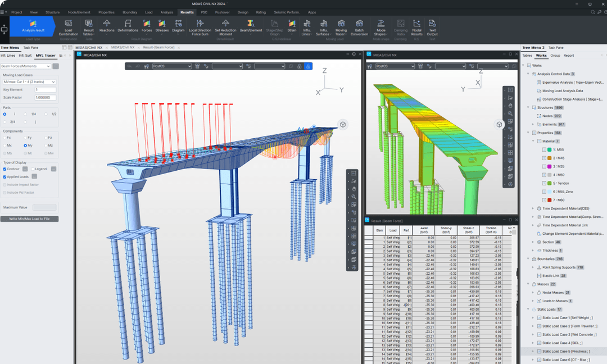607x364 pixels.
Task: Open the Structure menu tab
Action: pos(52,12)
